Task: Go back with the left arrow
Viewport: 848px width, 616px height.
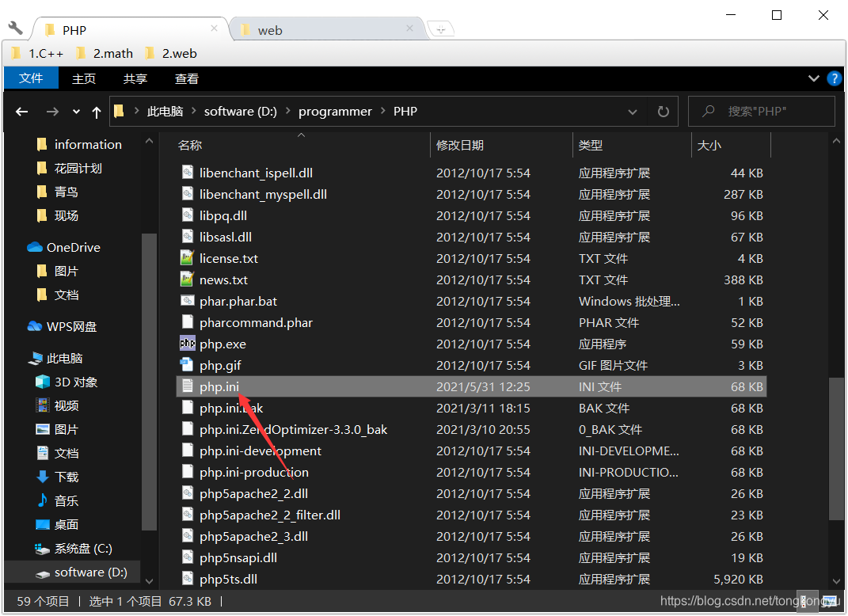Action: click(x=21, y=112)
